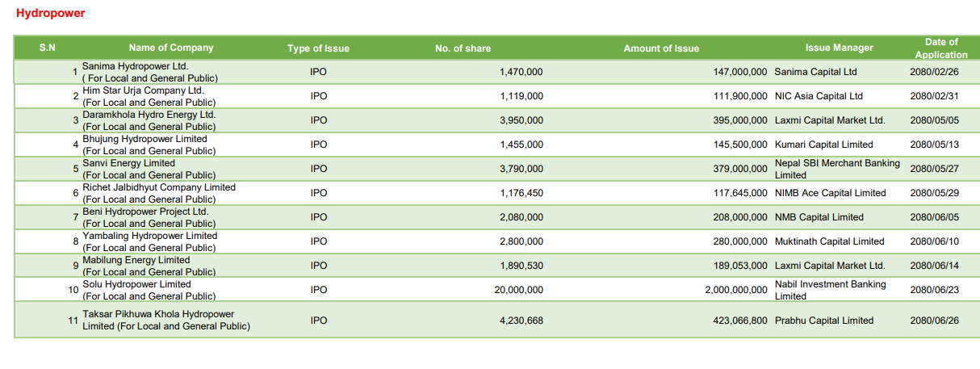Viewport: 980px width, 369px height.
Task: Click Yambaling Hydropower Limited entry
Action: point(150,236)
